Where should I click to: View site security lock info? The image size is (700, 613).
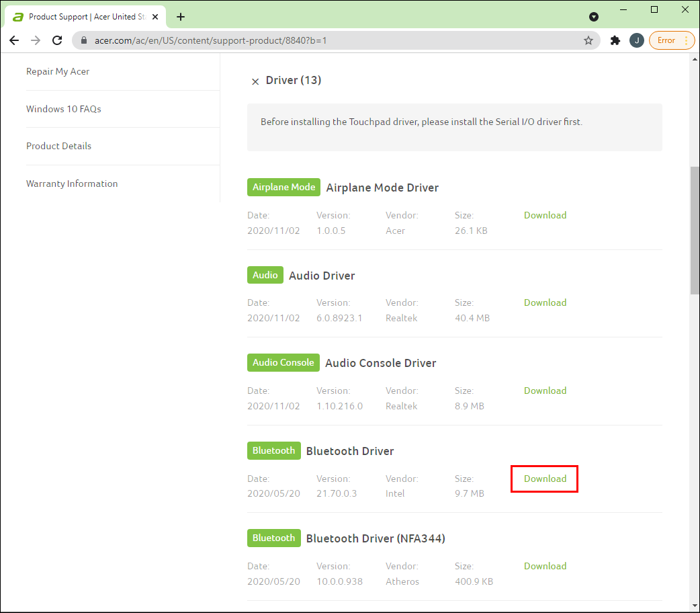[x=84, y=40]
